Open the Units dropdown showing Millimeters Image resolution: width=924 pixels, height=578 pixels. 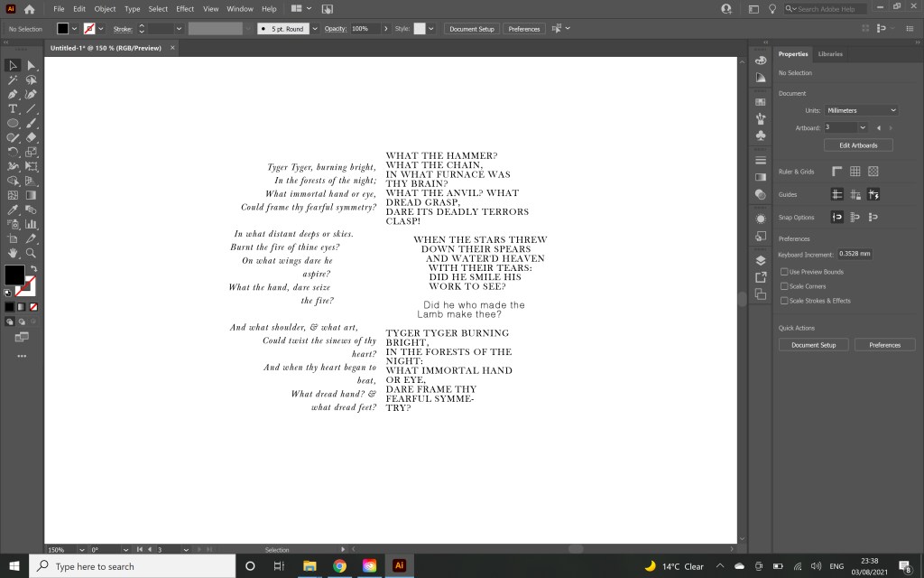(x=861, y=110)
